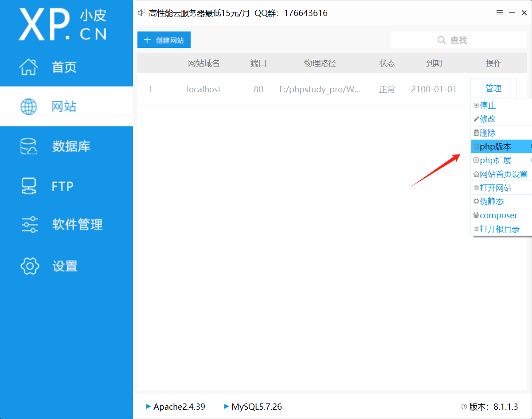The image size is (532, 419).
Task: Click the Apache2.4.39 status label
Action: (x=179, y=407)
